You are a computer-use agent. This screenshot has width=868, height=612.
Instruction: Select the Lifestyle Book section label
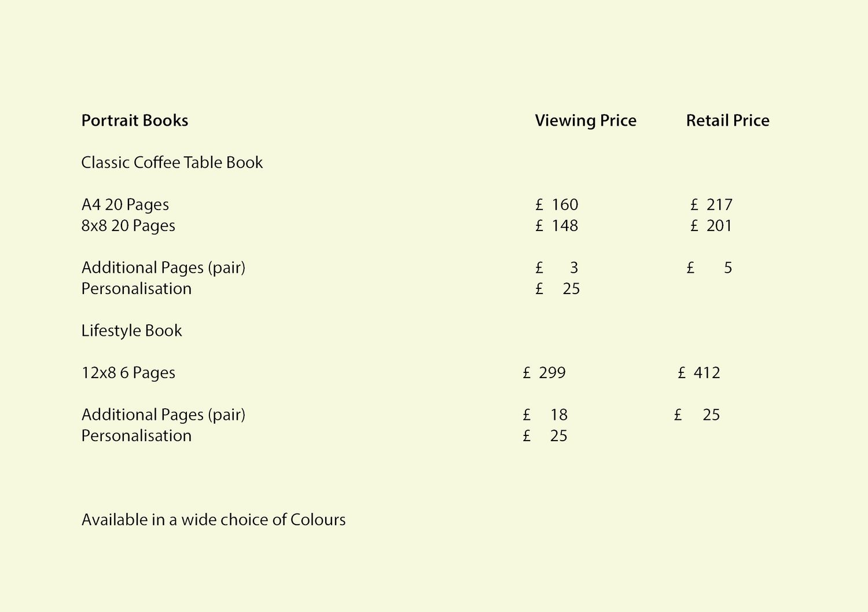coord(132,331)
